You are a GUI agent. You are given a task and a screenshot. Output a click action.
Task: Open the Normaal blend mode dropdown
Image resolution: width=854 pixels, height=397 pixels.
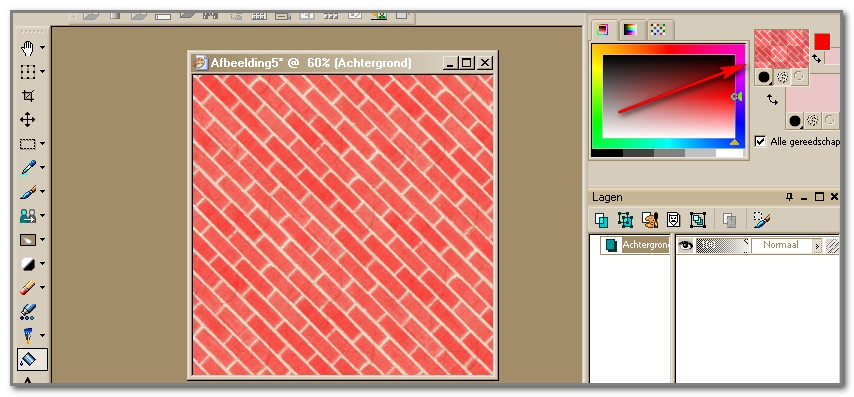[x=817, y=246]
